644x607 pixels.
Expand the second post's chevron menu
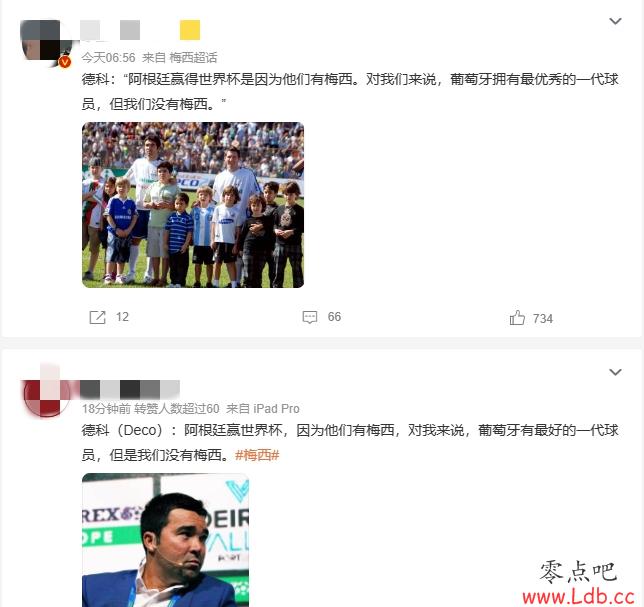(x=615, y=372)
